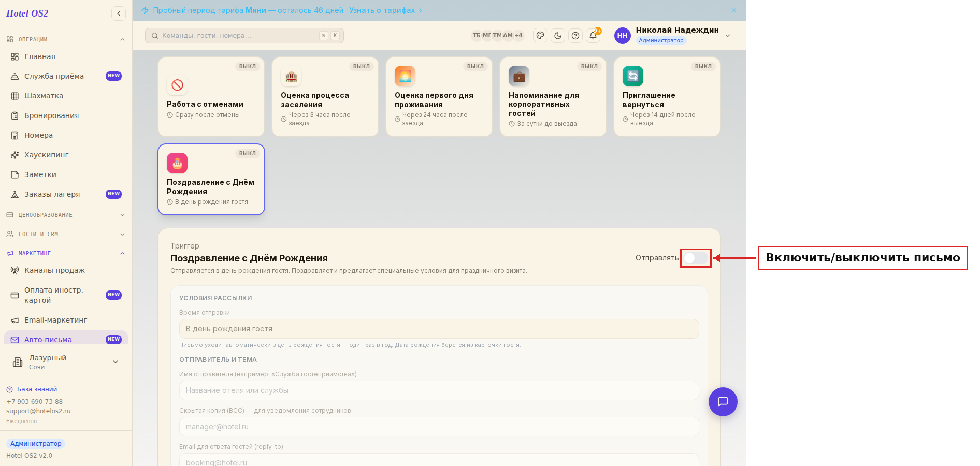Open Оплата иностр. картой
Screen dimensions: 980x466
(x=66, y=295)
